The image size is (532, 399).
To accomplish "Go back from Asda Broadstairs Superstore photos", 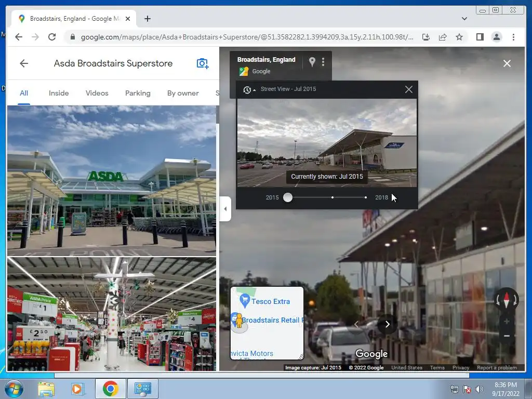I will [24, 63].
